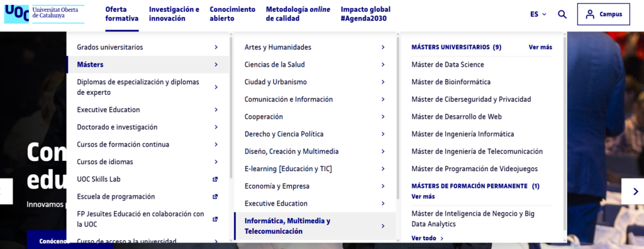Click the user icon in Campus button
Viewport: 644px width, 249px height.
pyautogui.click(x=590, y=14)
